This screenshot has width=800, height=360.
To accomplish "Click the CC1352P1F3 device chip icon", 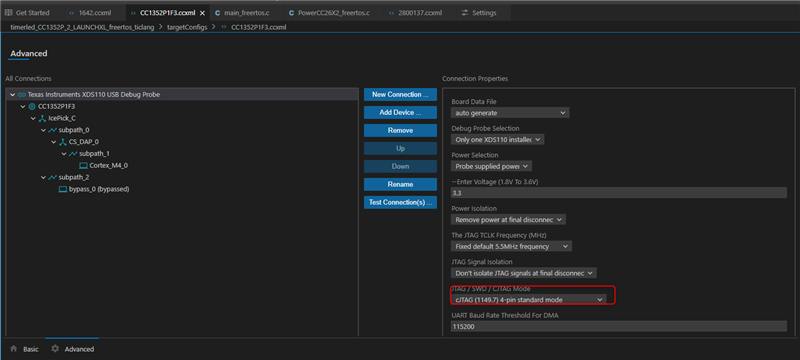I will coord(32,107).
